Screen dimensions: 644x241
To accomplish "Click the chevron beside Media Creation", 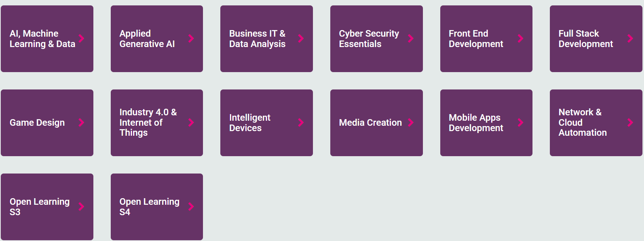I will pos(411,123).
